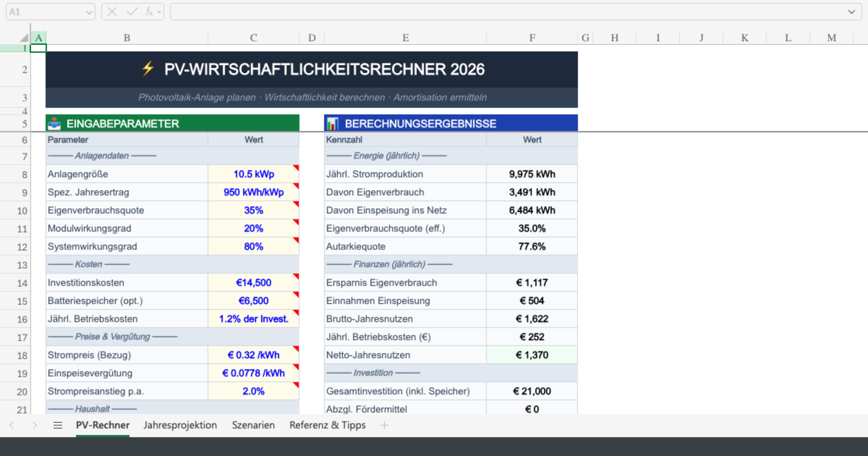Click the result 6,484 kWh

click(532, 210)
